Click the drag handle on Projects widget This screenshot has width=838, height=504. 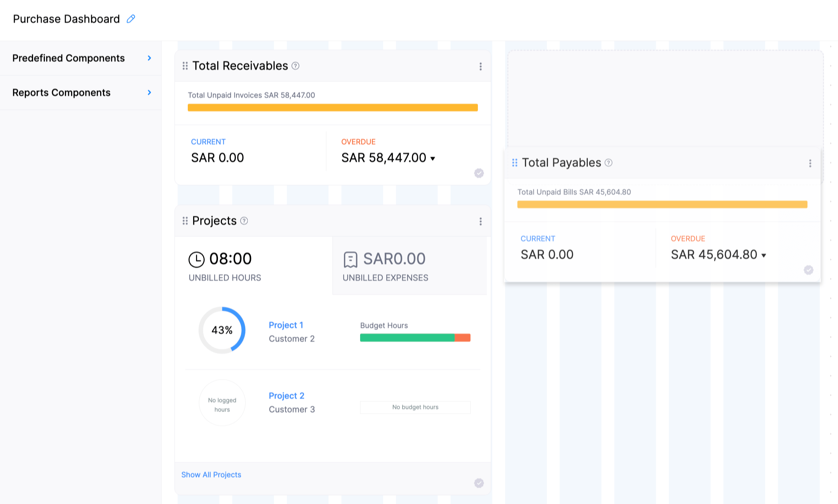(x=185, y=221)
